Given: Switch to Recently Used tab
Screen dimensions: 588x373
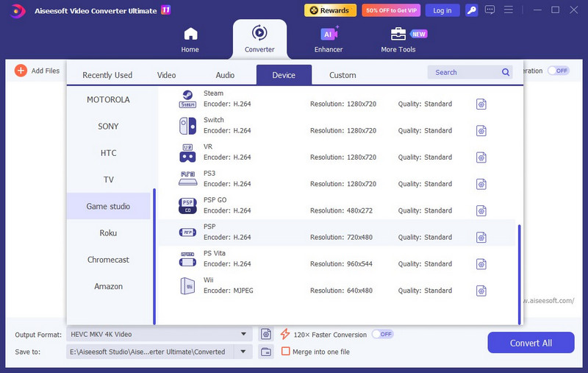Looking at the screenshot, I should pyautogui.click(x=107, y=75).
